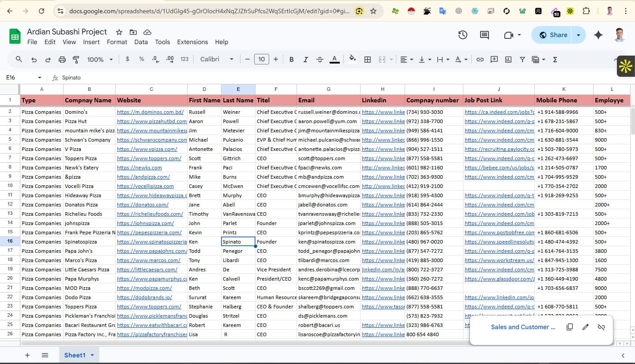
Task: Open the newks.com website link
Action: pos(139,168)
